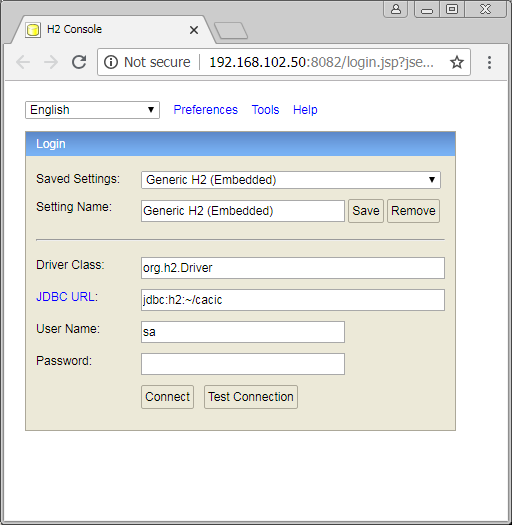Minimize the browser window
The height and width of the screenshot is (525, 512).
(427, 9)
